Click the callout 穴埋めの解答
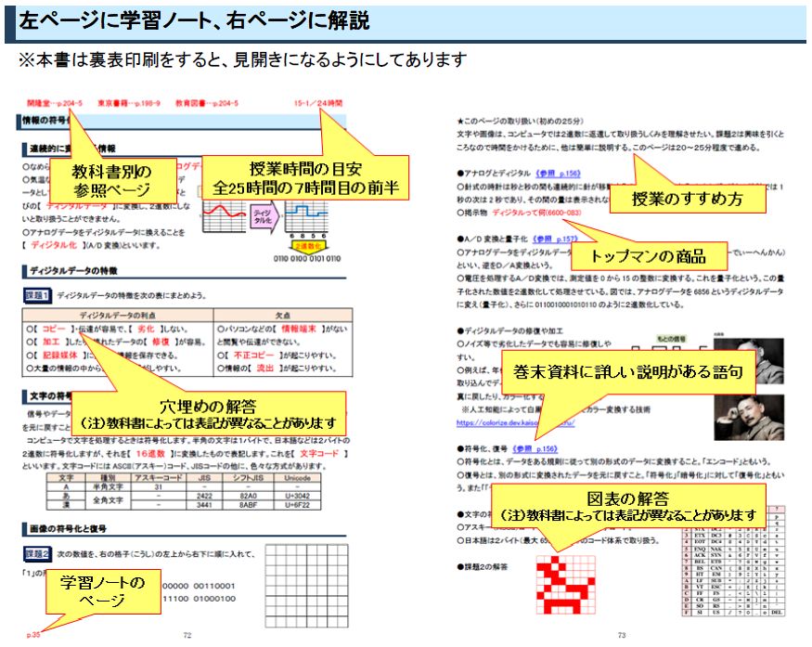 [x=208, y=414]
